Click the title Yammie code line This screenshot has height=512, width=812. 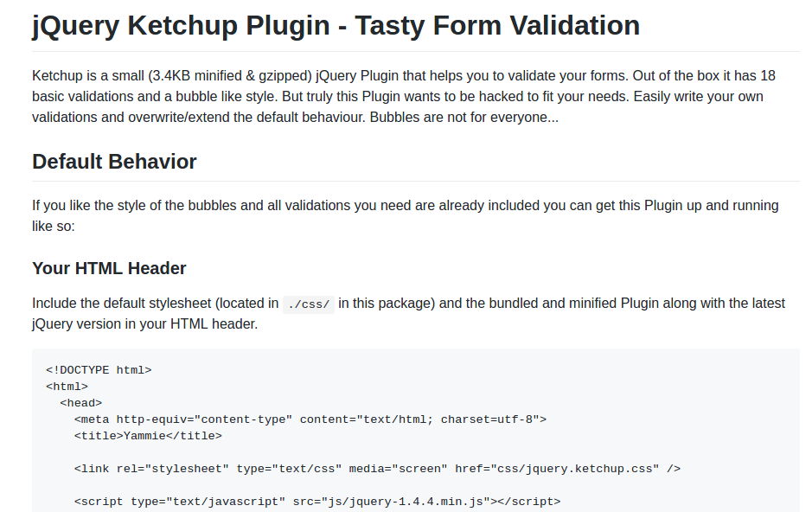(147, 436)
